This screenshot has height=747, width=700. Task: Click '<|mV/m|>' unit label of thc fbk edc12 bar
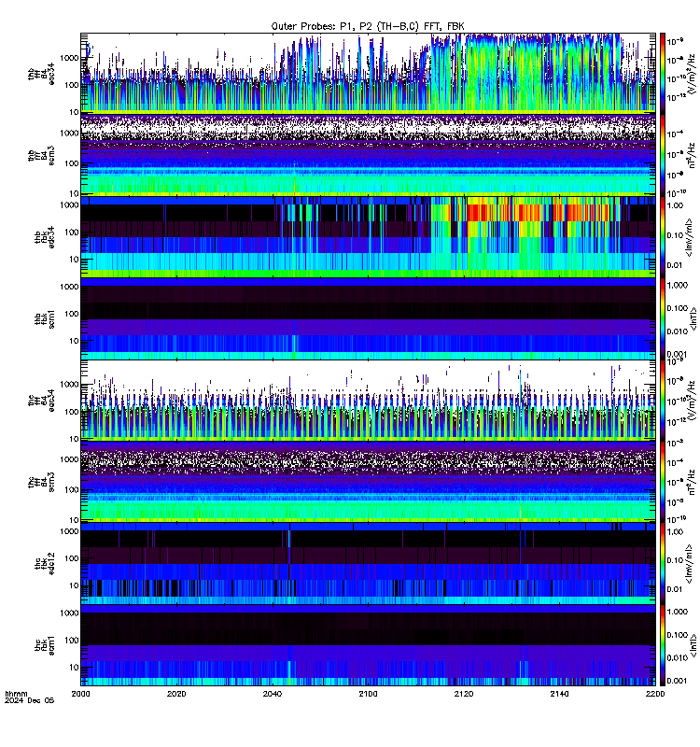pos(689,564)
